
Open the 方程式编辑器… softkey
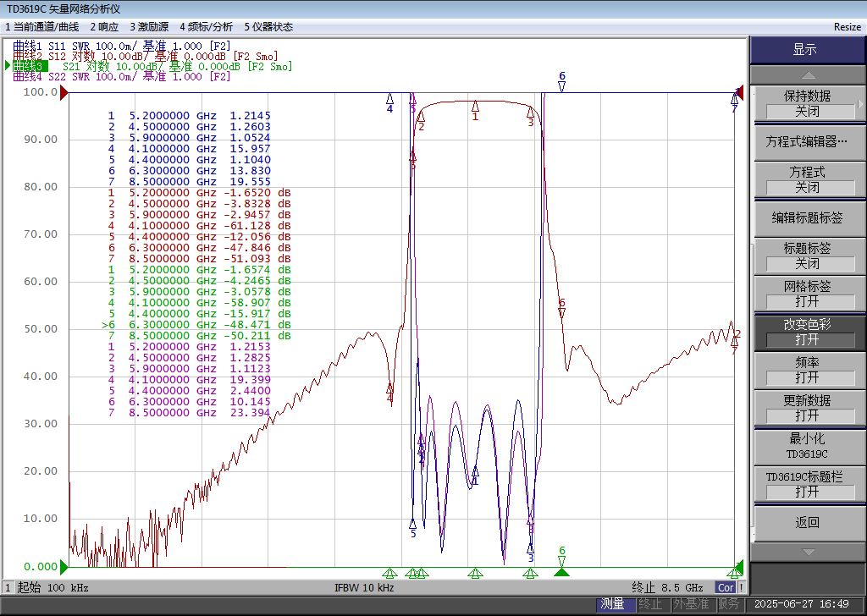pos(807,141)
